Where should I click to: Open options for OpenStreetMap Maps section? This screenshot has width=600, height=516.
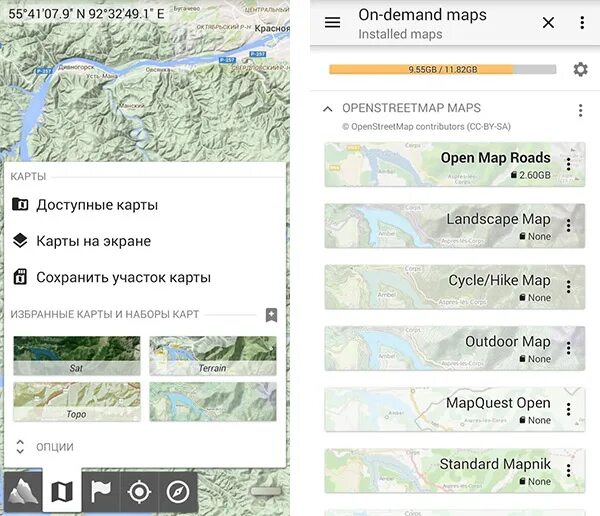580,110
